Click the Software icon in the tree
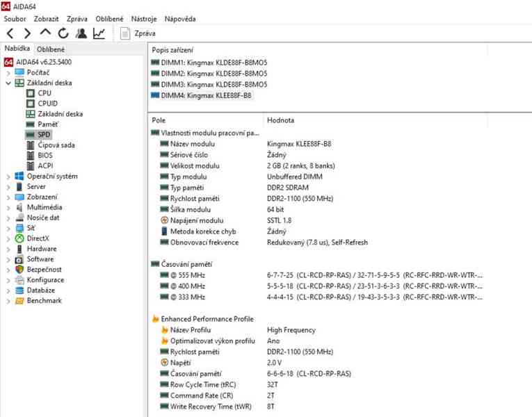 click(19, 260)
